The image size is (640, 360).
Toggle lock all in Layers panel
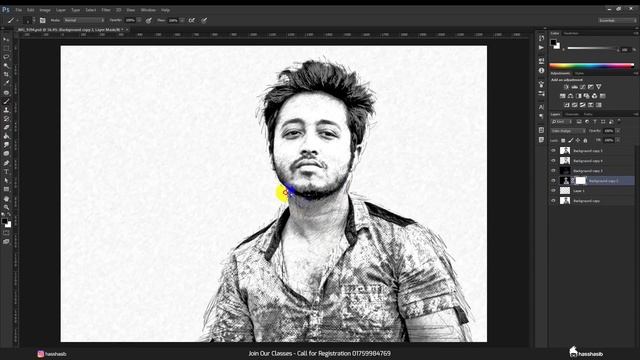[585, 140]
